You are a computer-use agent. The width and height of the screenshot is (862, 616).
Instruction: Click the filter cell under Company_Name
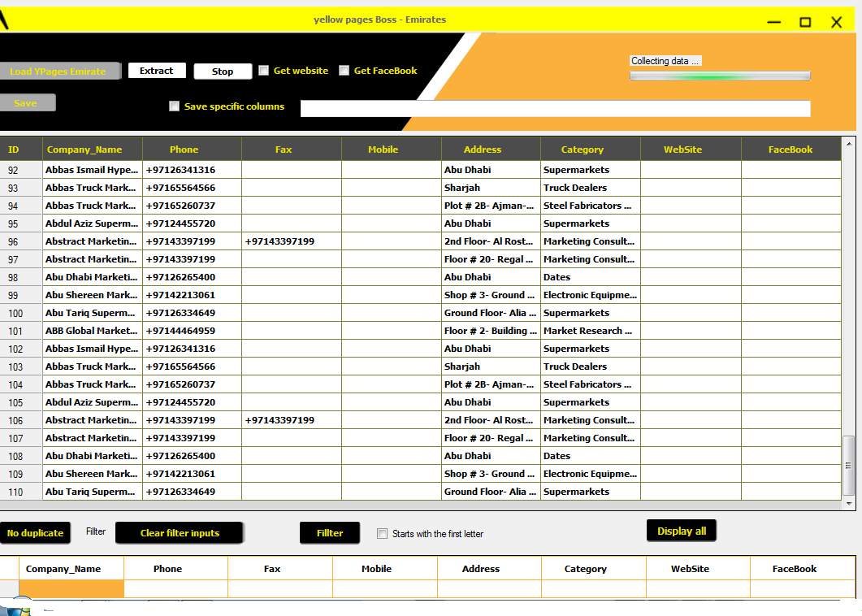click(x=71, y=588)
